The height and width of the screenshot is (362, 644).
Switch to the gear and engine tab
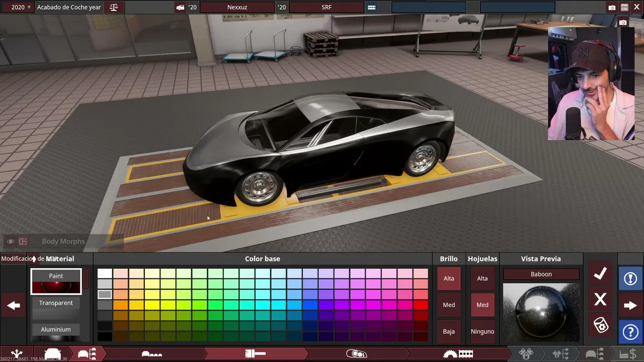tap(458, 354)
